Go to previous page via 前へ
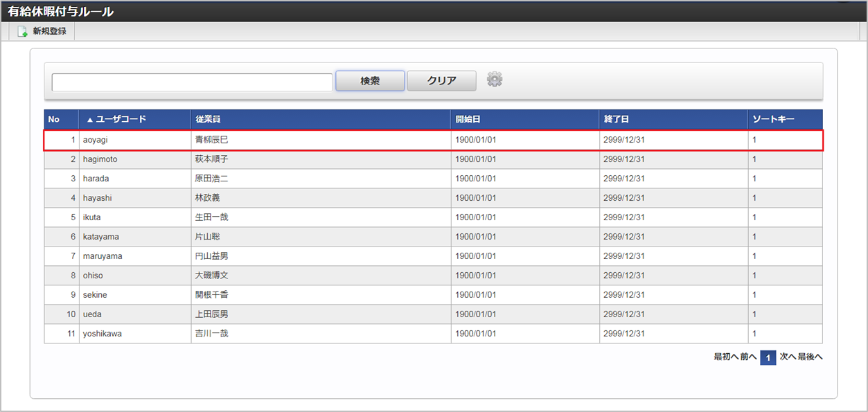This screenshot has height=412, width=868. click(748, 357)
